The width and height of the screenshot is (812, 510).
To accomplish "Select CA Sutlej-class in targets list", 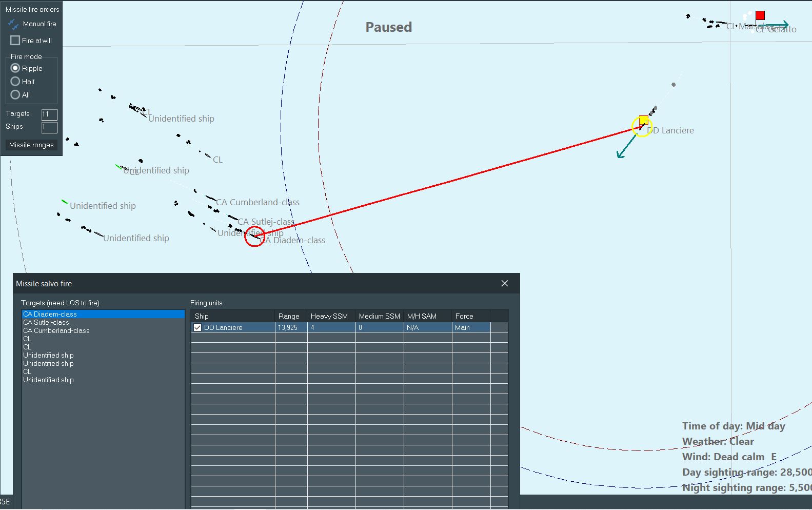I will [x=103, y=322].
